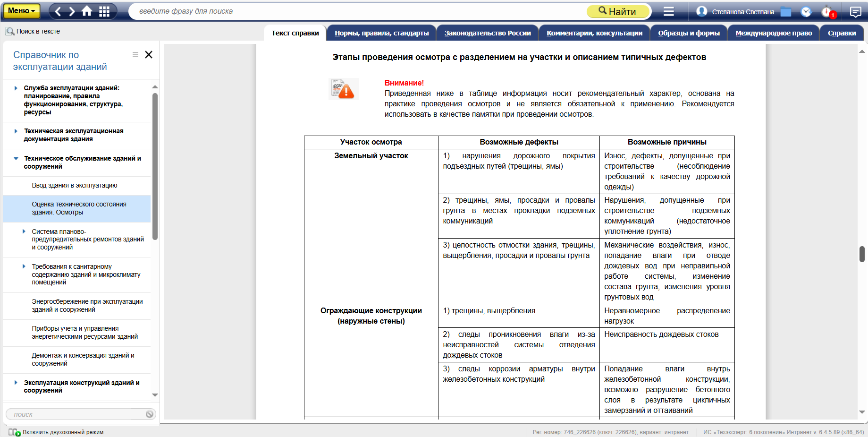868x437 pixels.
Task: Open Демонтаж и консервация зданий item
Action: 83,360
